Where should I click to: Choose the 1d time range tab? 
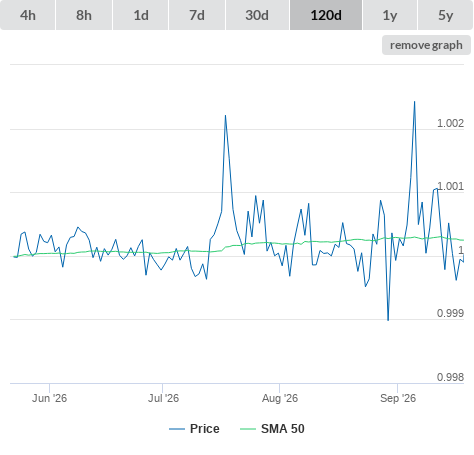pos(141,15)
